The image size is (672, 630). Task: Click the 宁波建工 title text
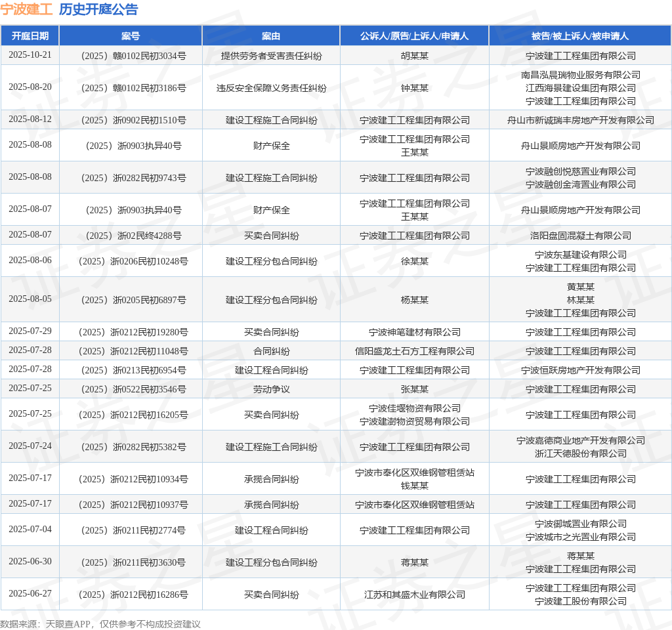[26, 9]
